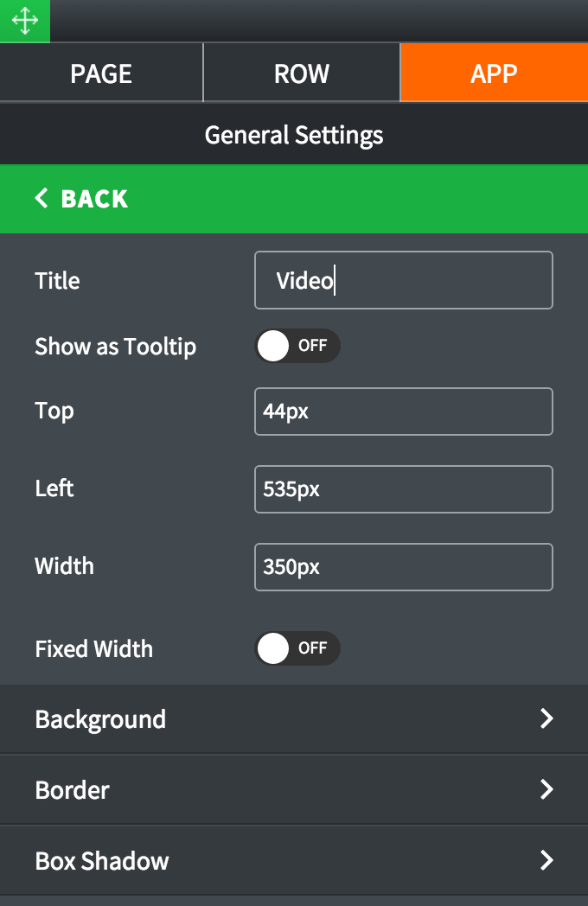This screenshot has width=588, height=906.
Task: Click the Title text field
Action: click(403, 280)
